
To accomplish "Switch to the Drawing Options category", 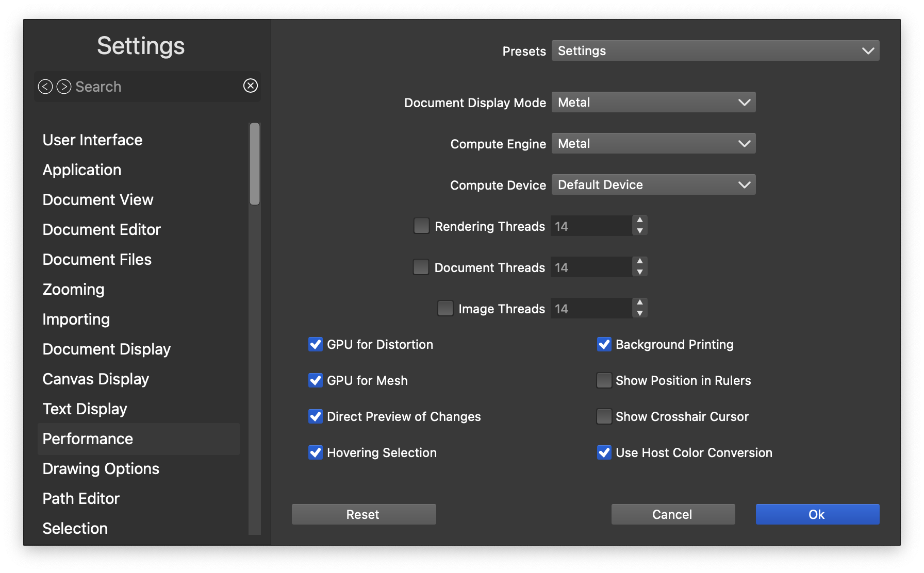I will click(101, 469).
